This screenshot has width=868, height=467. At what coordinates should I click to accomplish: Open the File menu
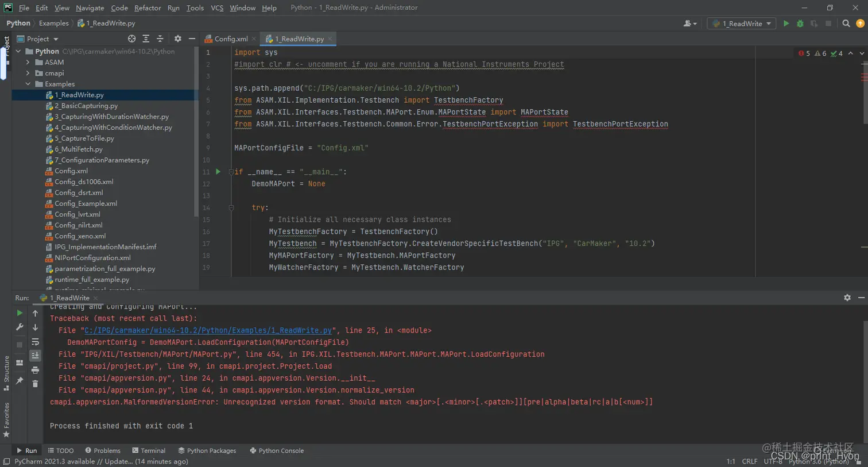point(24,8)
